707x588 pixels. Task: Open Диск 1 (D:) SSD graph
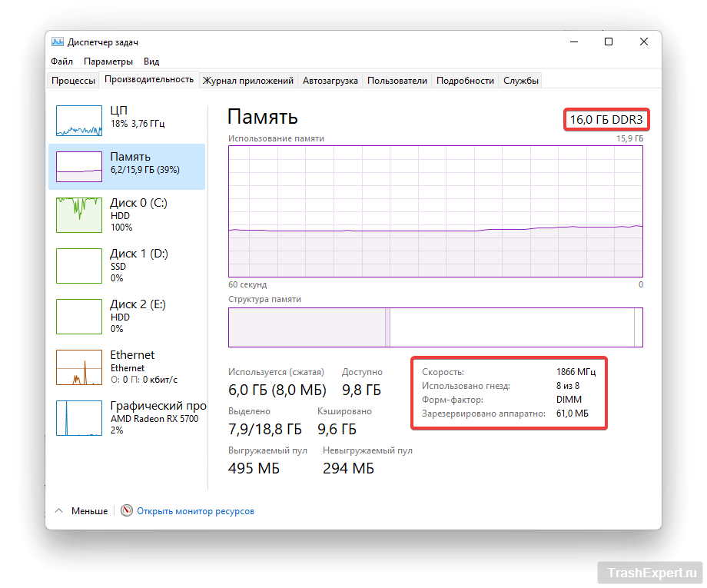click(x=79, y=265)
